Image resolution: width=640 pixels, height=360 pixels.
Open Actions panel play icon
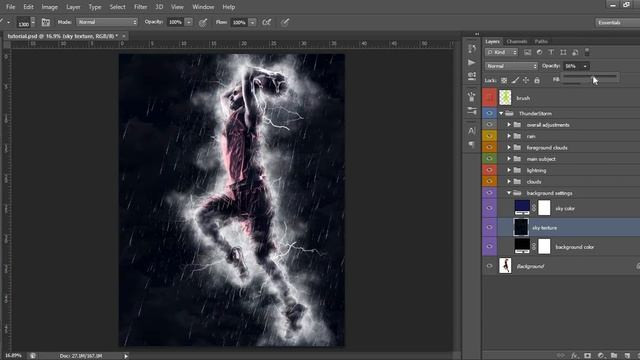click(x=472, y=62)
